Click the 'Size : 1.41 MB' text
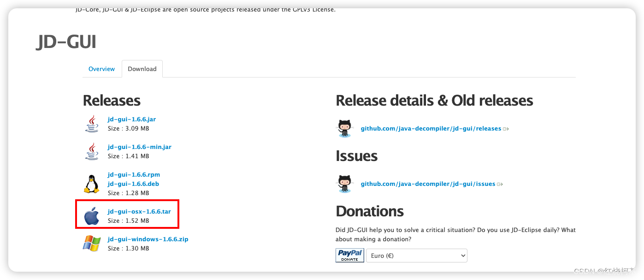This screenshot has height=280, width=644. [129, 156]
